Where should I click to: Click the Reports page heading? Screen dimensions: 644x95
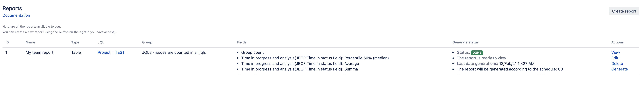pos(12,8)
